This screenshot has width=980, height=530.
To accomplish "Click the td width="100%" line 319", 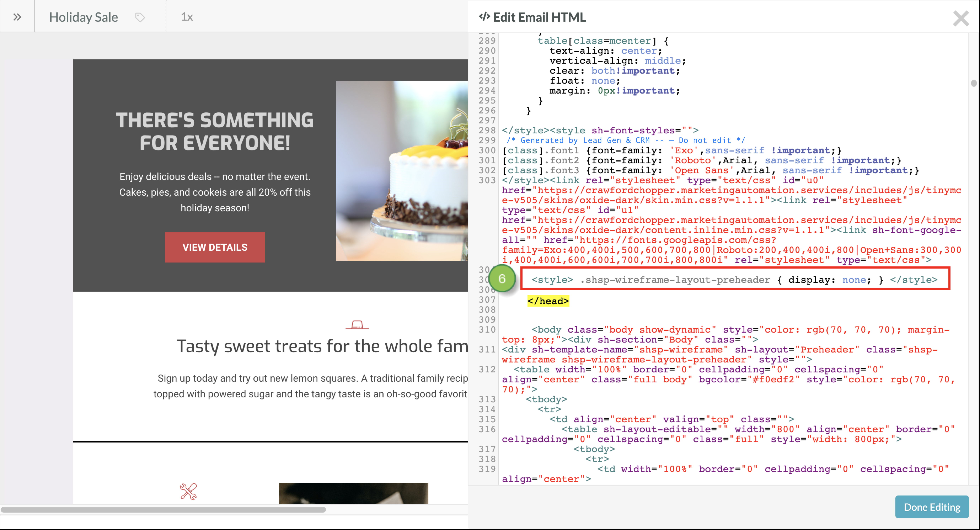I will coord(725,474).
